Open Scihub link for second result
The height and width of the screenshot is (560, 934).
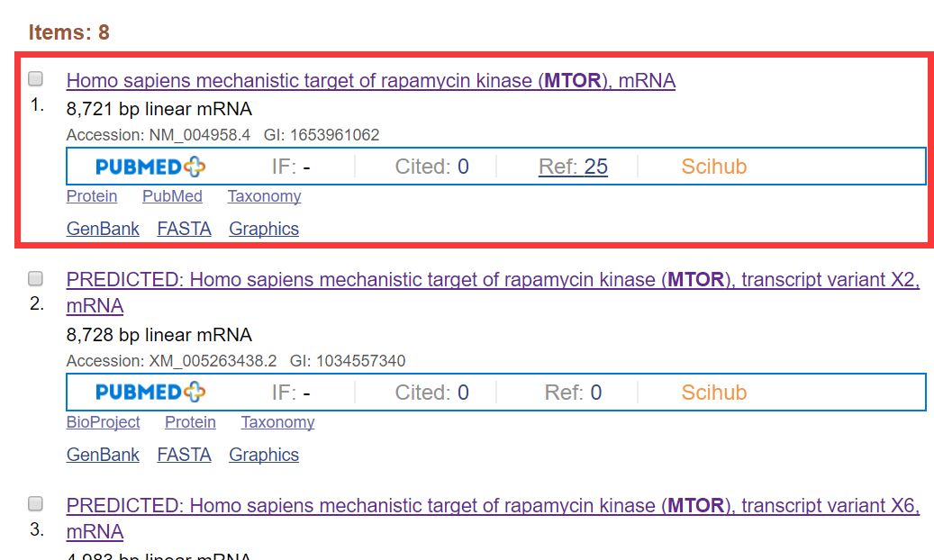[712, 393]
